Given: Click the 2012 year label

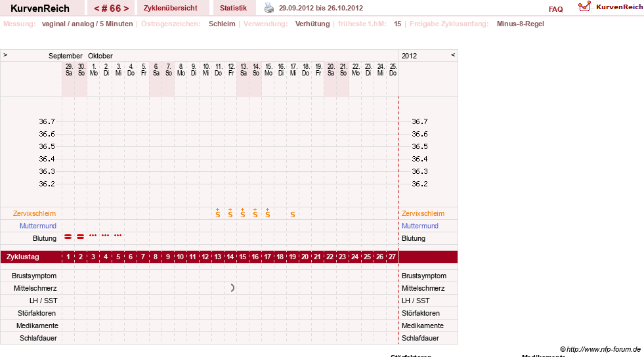Looking at the screenshot, I should click(x=409, y=56).
